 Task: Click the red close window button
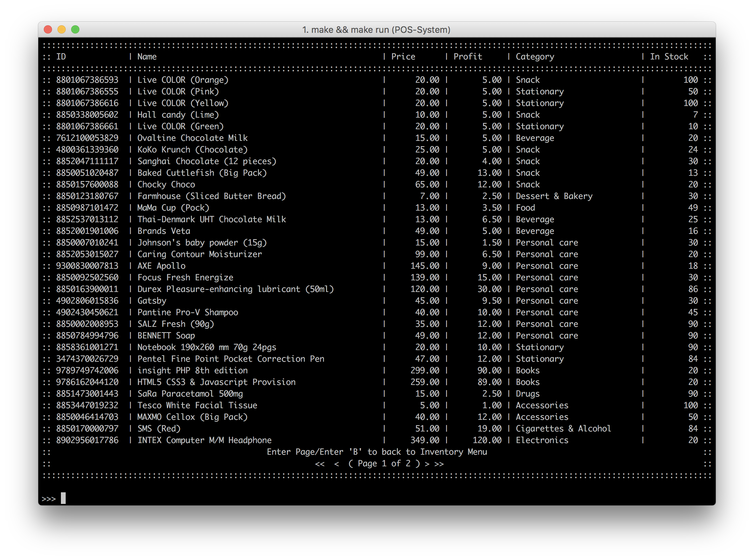click(48, 29)
